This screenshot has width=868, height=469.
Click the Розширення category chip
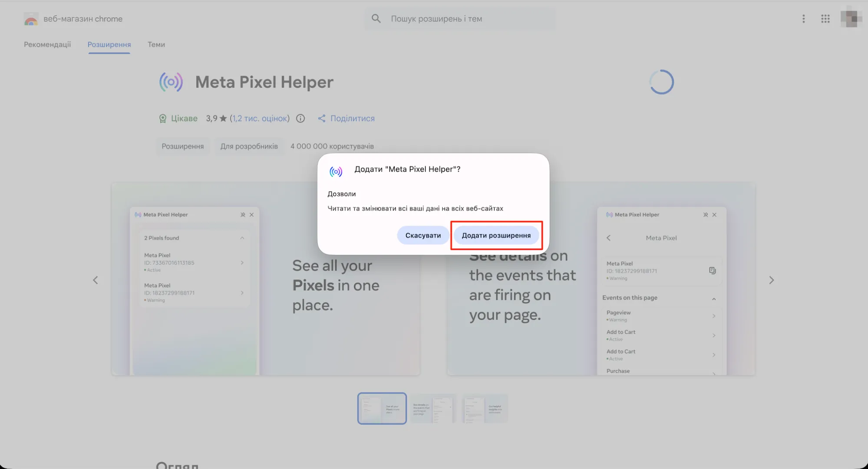182,146
